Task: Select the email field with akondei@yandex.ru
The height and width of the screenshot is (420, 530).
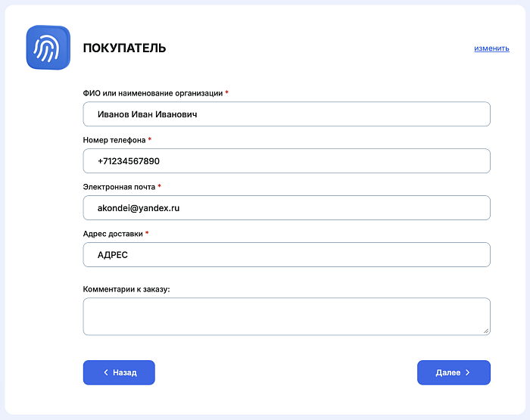Action: [286, 208]
